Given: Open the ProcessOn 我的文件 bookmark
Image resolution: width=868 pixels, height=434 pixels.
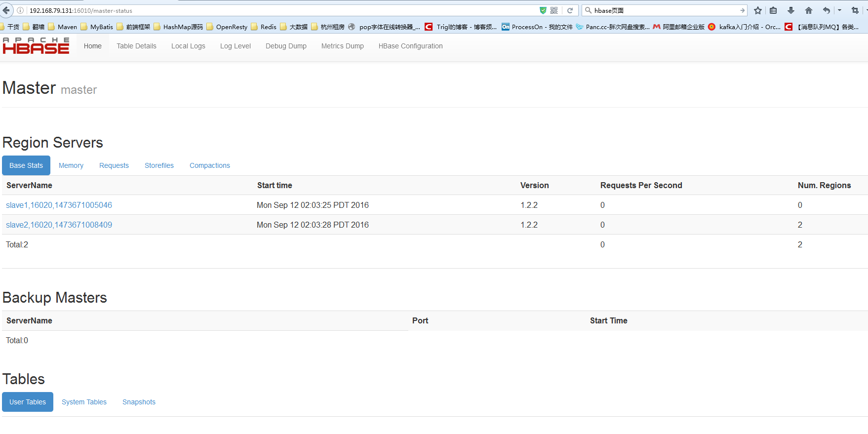Looking at the screenshot, I should coord(537,27).
